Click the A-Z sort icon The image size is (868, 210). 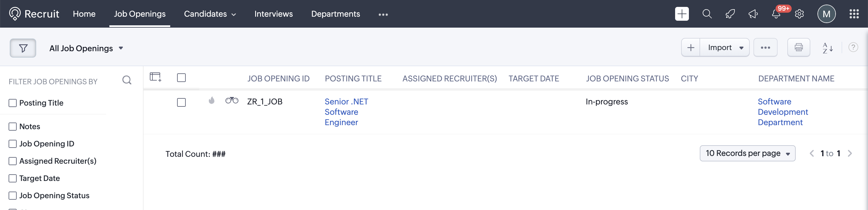(828, 48)
